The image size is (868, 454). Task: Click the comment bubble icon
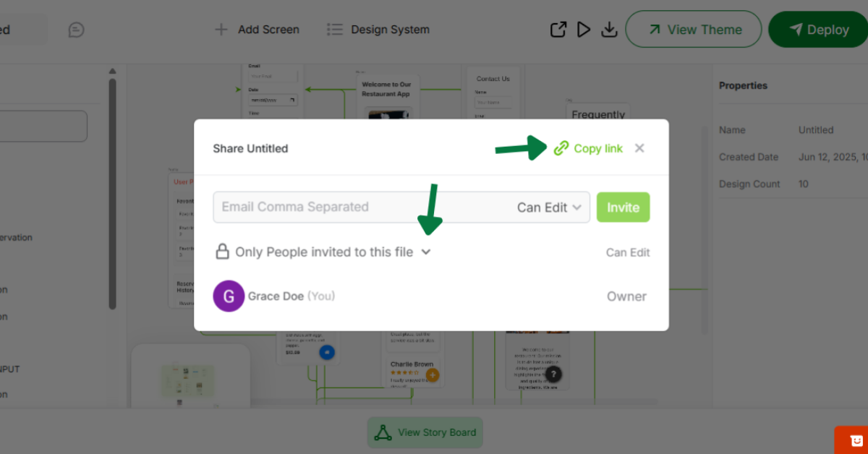point(76,30)
